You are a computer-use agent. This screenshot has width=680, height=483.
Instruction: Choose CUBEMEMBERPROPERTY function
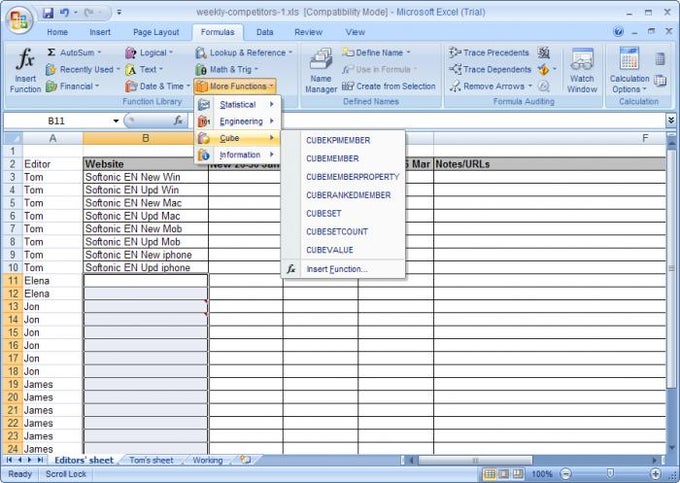[x=353, y=177]
